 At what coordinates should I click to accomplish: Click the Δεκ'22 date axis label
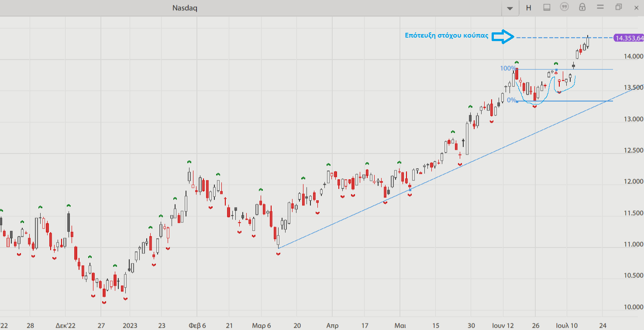coord(65,326)
